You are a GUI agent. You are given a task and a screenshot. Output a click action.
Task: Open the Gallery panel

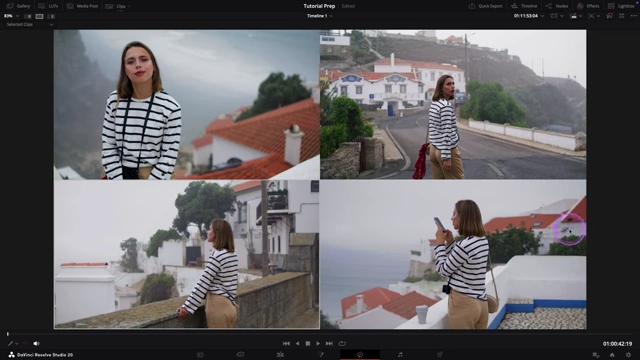pyautogui.click(x=18, y=6)
